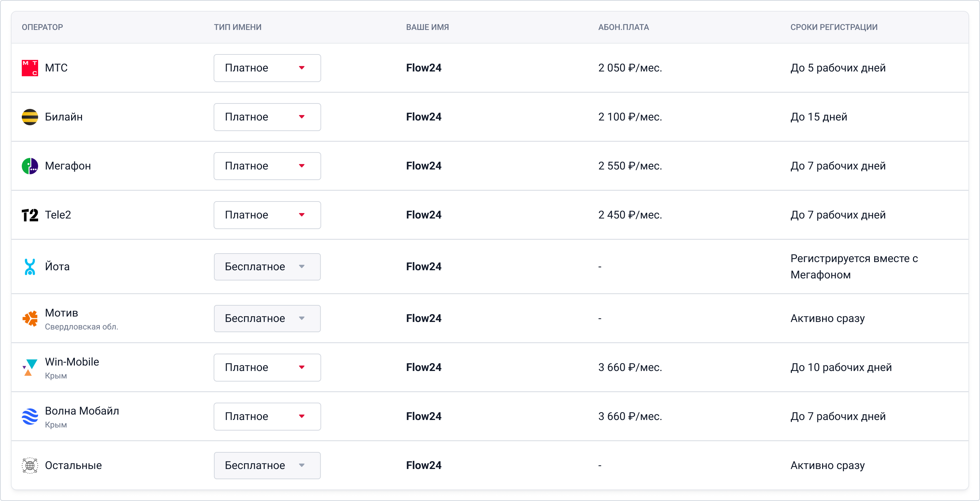Open the Бесплатное dropdown in the Остальные row

click(x=267, y=466)
